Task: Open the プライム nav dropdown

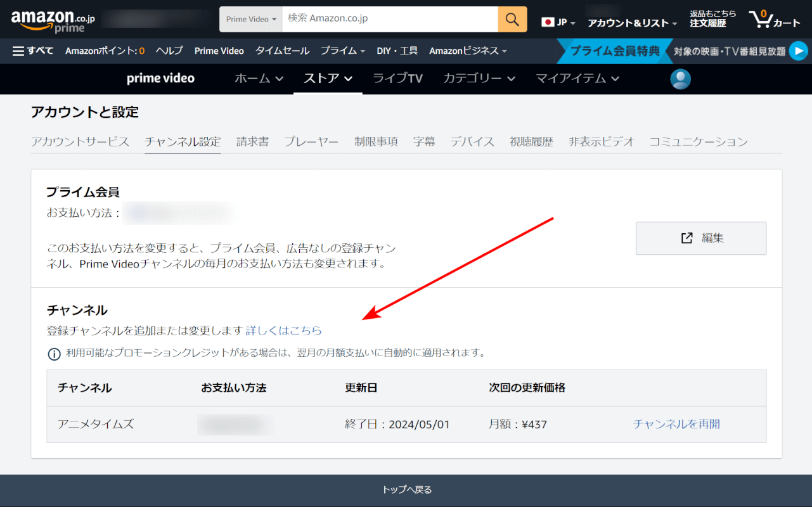Action: click(342, 51)
